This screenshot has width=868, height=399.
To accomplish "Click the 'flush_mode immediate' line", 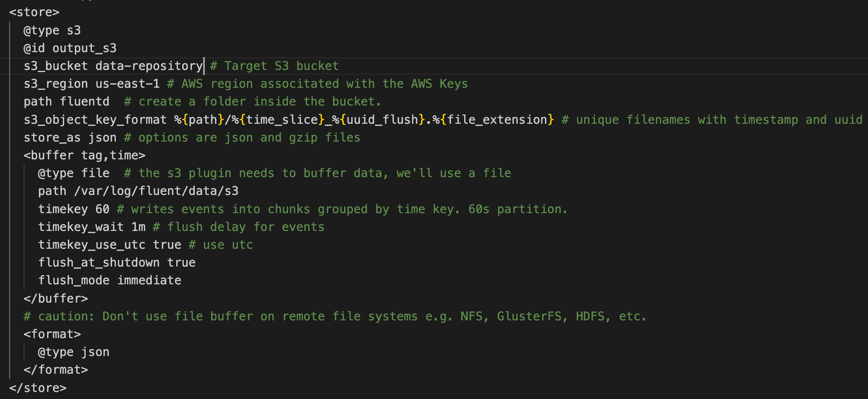I will click(x=110, y=280).
